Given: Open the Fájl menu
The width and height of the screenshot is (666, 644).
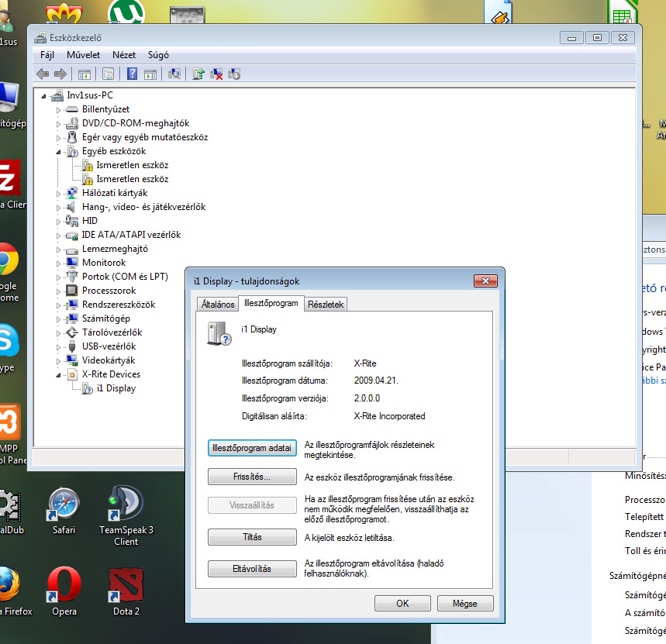Looking at the screenshot, I should 47,55.
